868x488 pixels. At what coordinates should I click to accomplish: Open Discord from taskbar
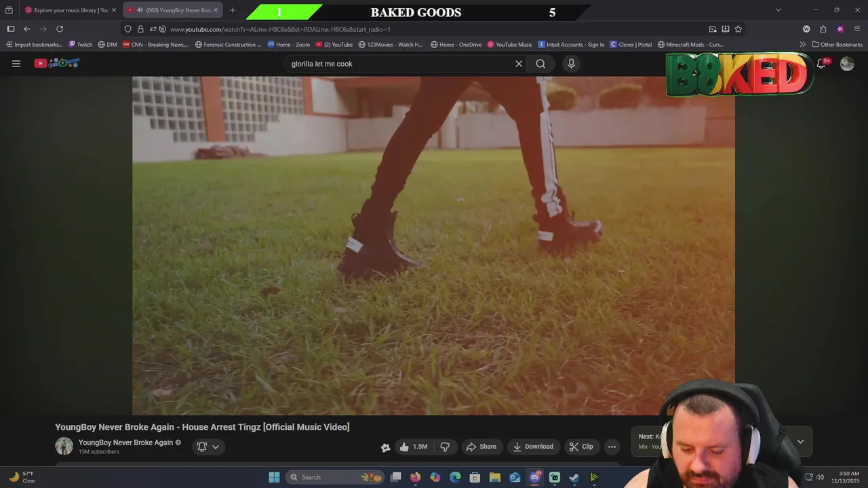(535, 477)
